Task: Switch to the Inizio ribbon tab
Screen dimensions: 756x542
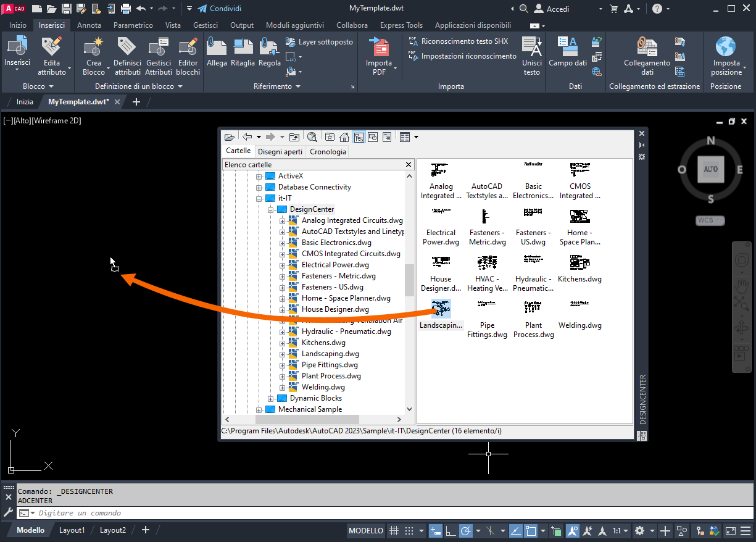Action: pos(18,25)
